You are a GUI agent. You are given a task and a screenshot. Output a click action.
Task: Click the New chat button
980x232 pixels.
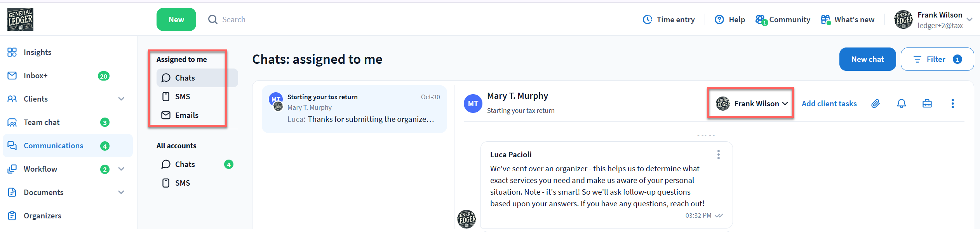click(x=867, y=59)
